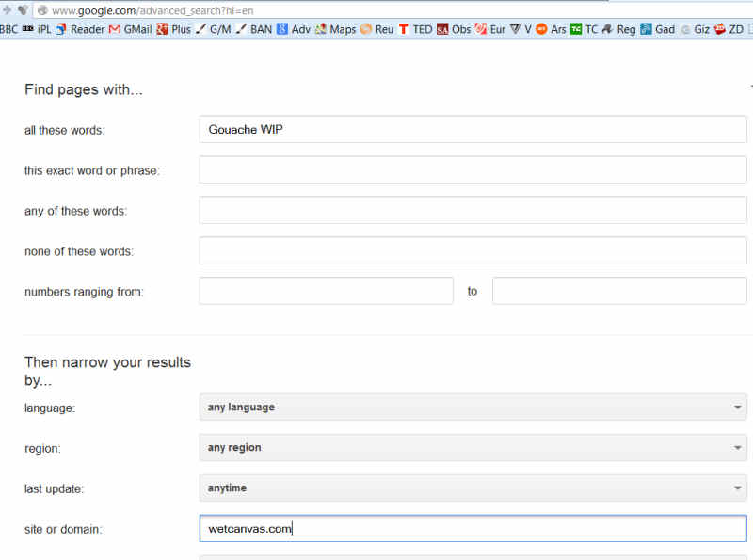
Task: Click the browser forward arrow
Action: pos(7,10)
